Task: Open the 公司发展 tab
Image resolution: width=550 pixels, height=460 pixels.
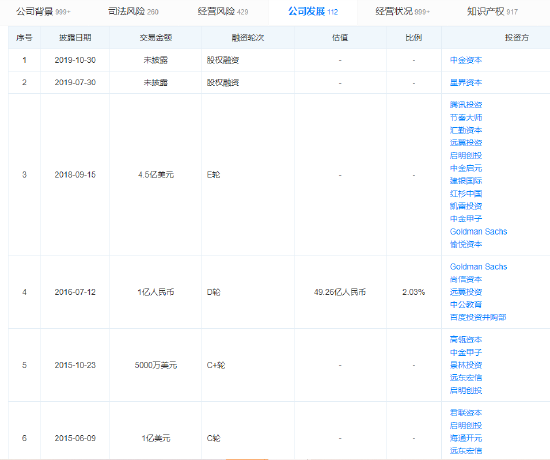Action: pyautogui.click(x=313, y=12)
